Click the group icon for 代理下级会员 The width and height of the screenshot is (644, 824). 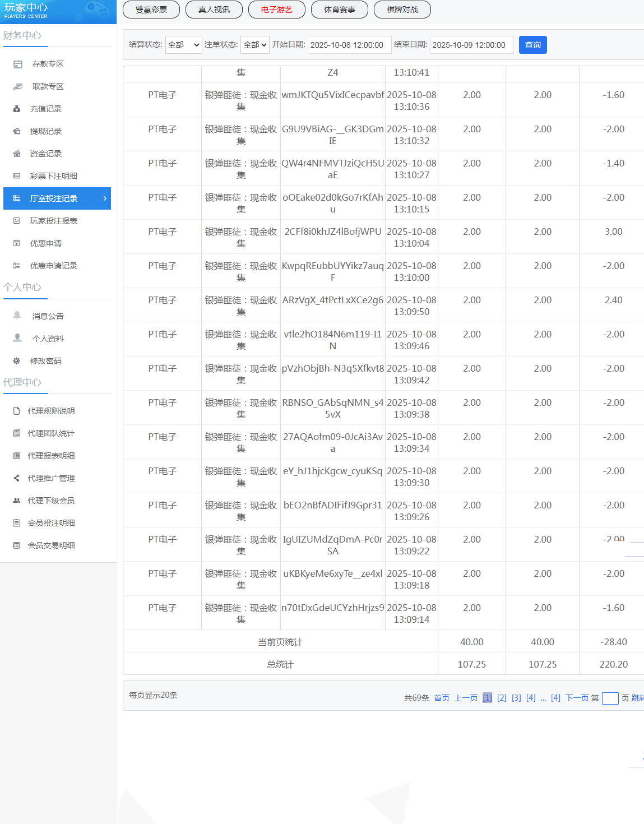coord(17,501)
